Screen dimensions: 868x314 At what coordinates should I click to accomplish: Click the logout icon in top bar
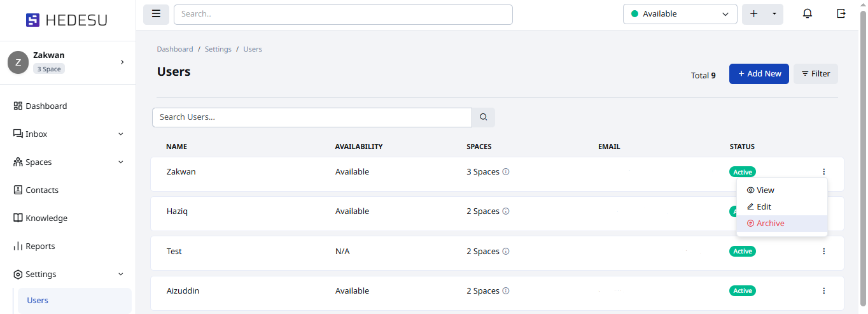click(841, 14)
